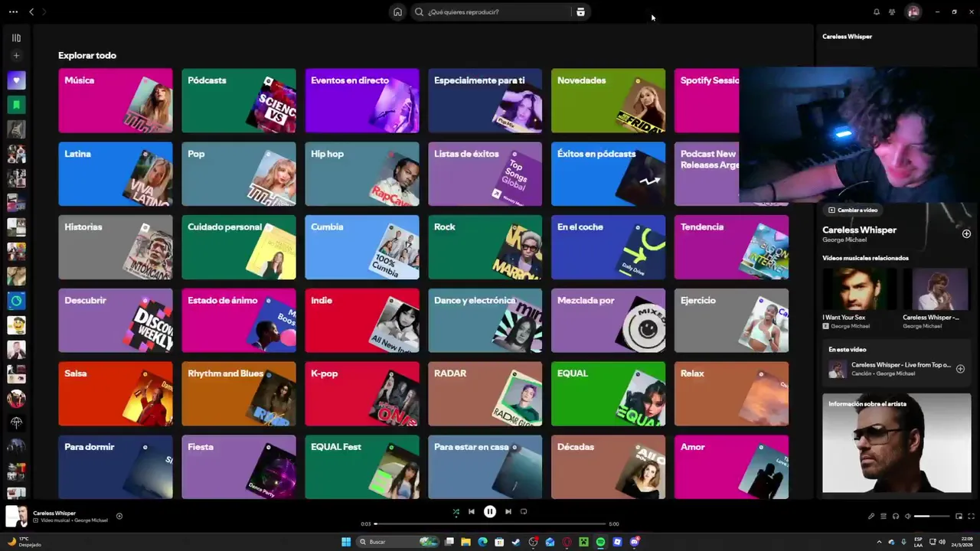Image resolution: width=980 pixels, height=551 pixels.
Task: Open File Explorer from taskbar
Action: (x=465, y=542)
